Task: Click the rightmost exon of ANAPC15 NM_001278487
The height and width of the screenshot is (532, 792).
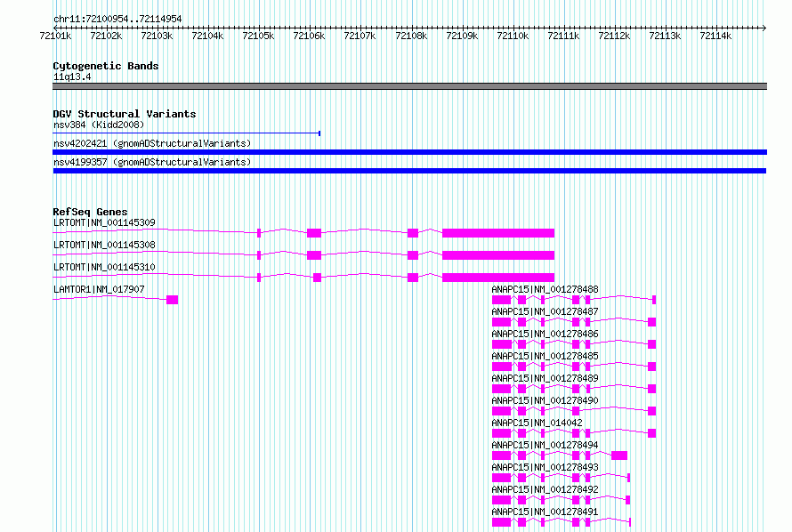Action: [x=652, y=322]
